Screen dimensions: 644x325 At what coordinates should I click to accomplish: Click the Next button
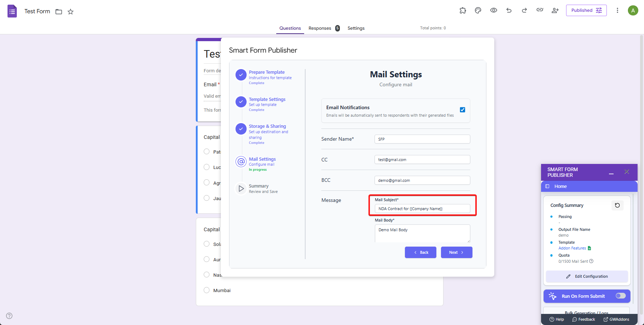click(x=456, y=252)
